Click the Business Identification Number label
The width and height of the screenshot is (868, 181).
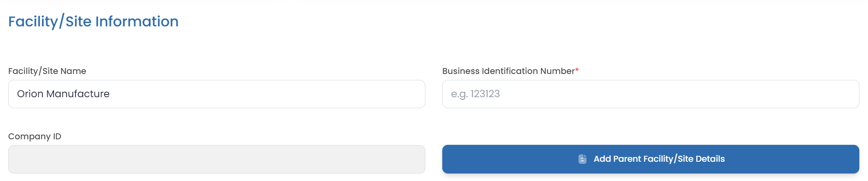point(508,71)
